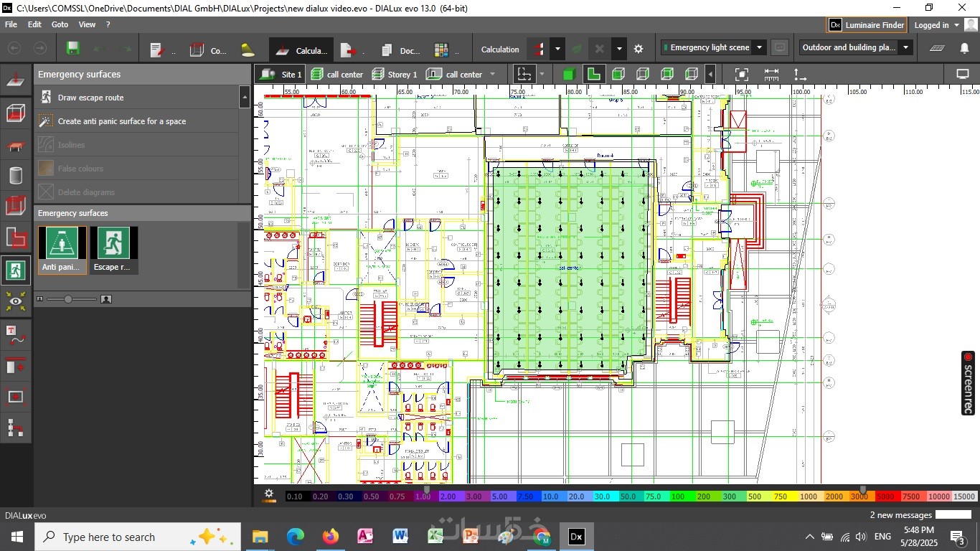Switch to solid green 3D view

coord(569,75)
